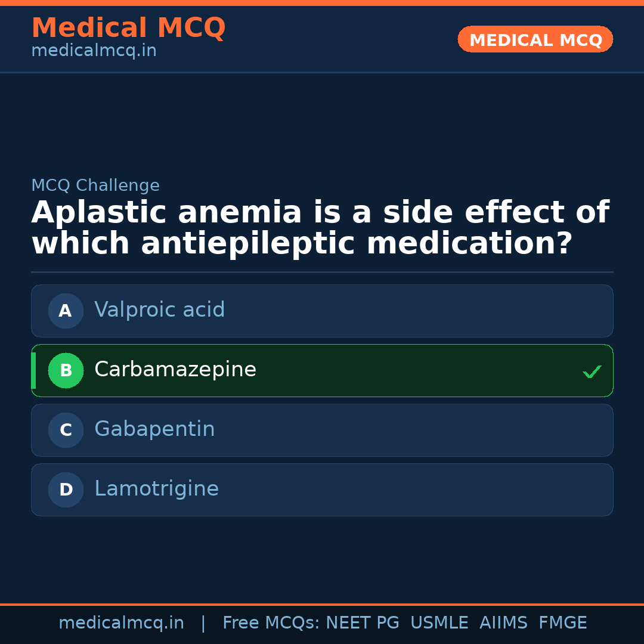The height and width of the screenshot is (644, 644).
Task: Pick the Lamotrigine answer text
Action: 156,489
